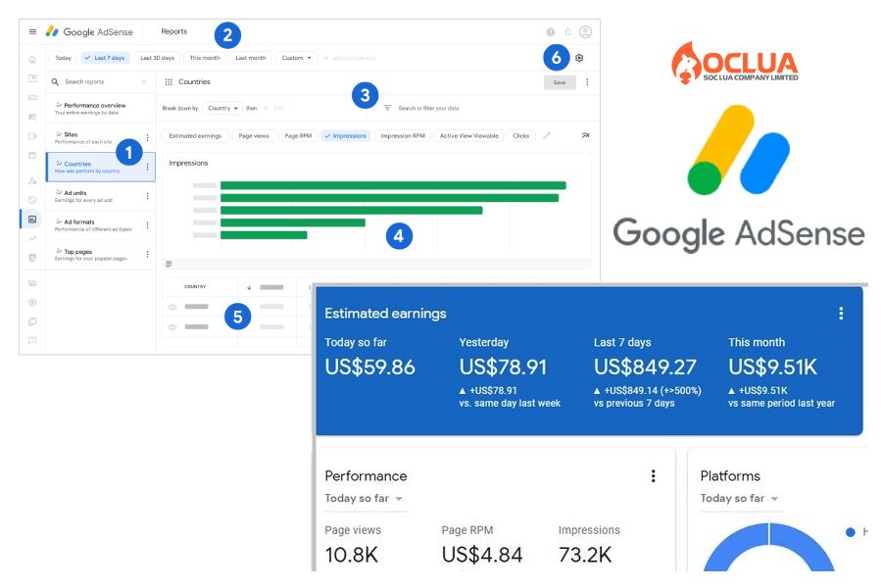Viewport: 882px width, 588px height.
Task: Click the plus icon beside Search reports
Action: coord(144,82)
